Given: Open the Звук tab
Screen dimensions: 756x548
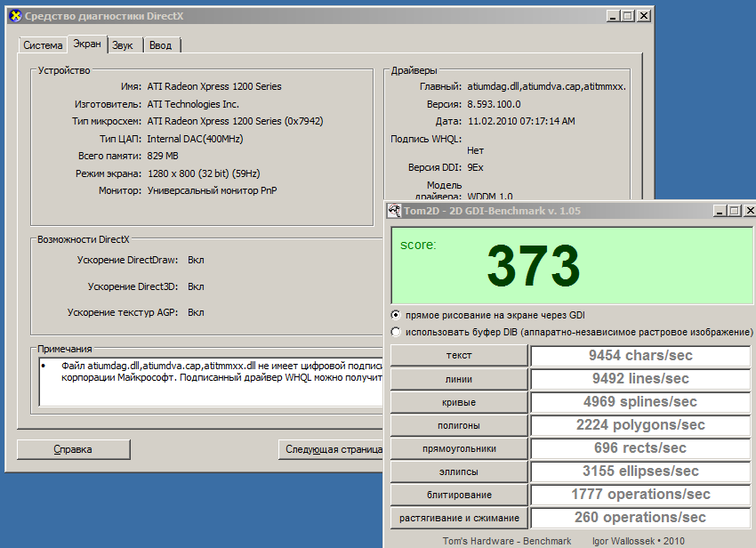Looking at the screenshot, I should [x=123, y=45].
